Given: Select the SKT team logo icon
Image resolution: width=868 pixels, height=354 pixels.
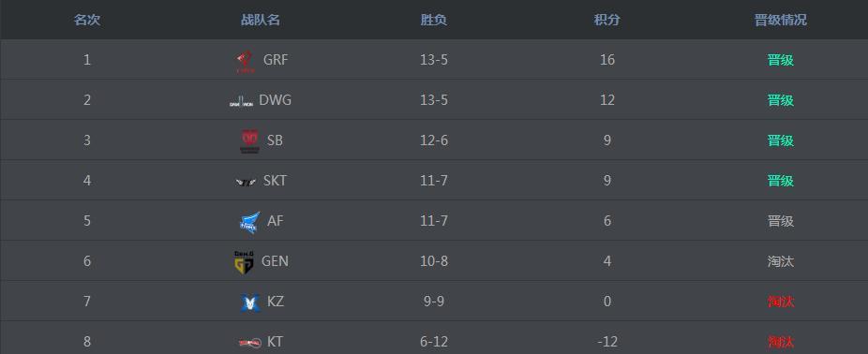Looking at the screenshot, I should click(246, 182).
